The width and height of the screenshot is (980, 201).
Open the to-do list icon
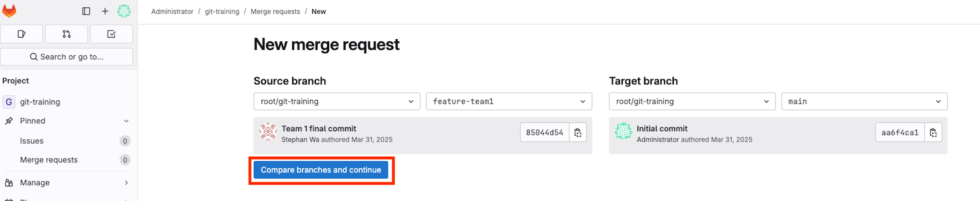111,34
